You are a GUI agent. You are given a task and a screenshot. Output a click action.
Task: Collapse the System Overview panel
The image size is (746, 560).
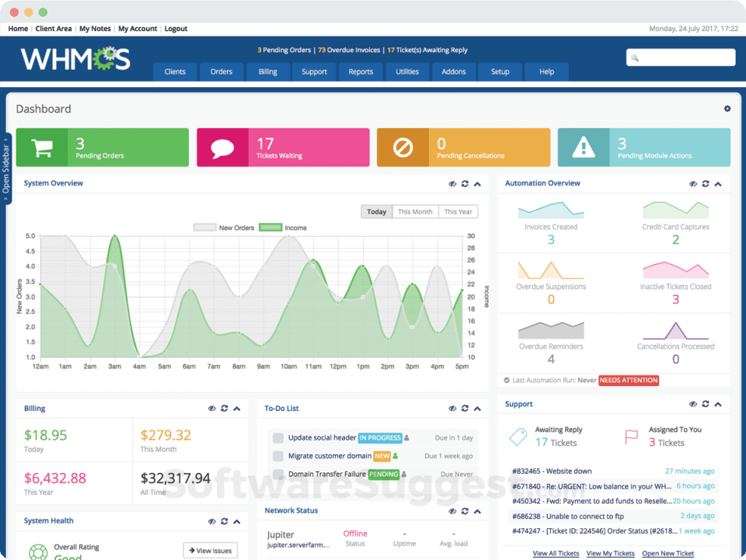(x=477, y=184)
